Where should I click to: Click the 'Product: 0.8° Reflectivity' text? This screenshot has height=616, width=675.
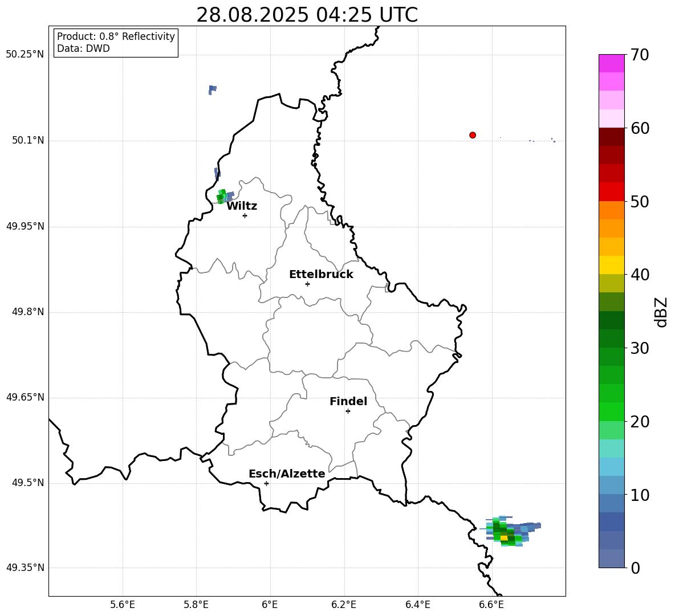(116, 36)
